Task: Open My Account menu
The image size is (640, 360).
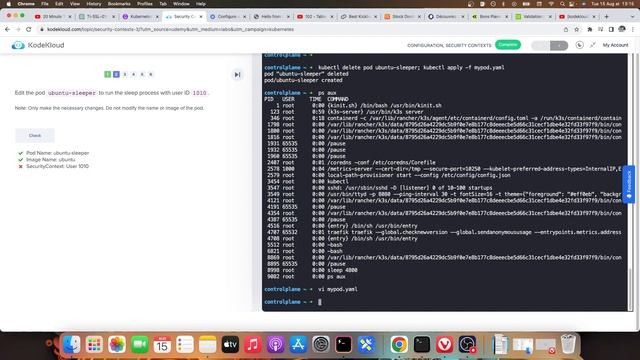Action: (615, 45)
